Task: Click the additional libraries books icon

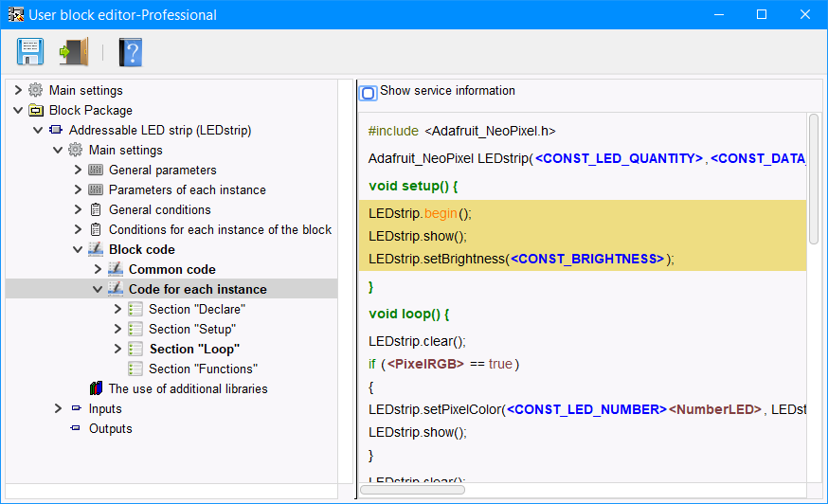Action: coord(96,389)
